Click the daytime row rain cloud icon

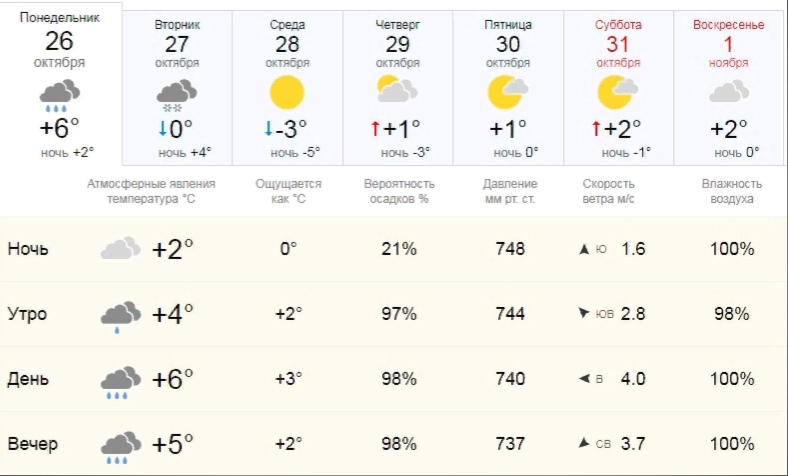tap(121, 380)
